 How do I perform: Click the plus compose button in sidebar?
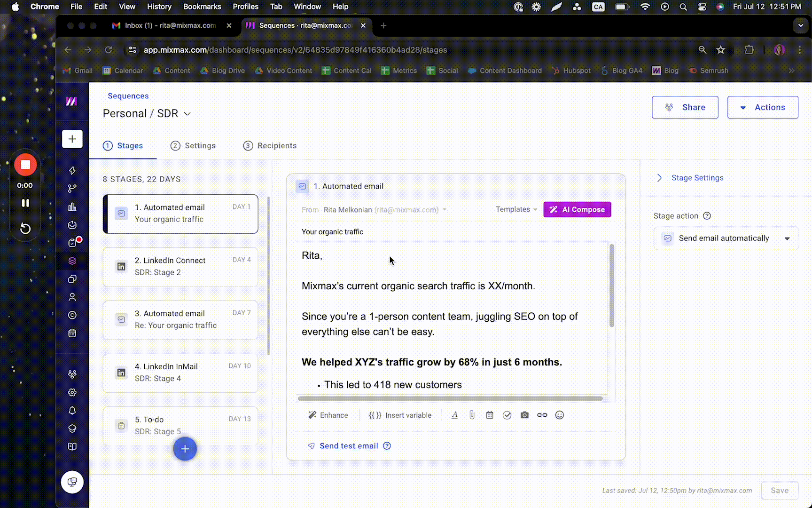click(x=72, y=139)
